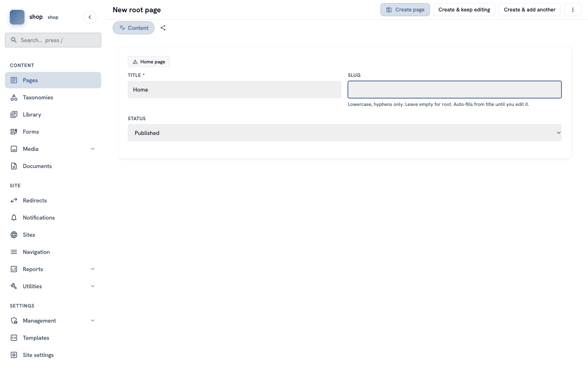This screenshot has width=588, height=368.
Task: Expand the Management submenu chevron
Action: point(93,321)
